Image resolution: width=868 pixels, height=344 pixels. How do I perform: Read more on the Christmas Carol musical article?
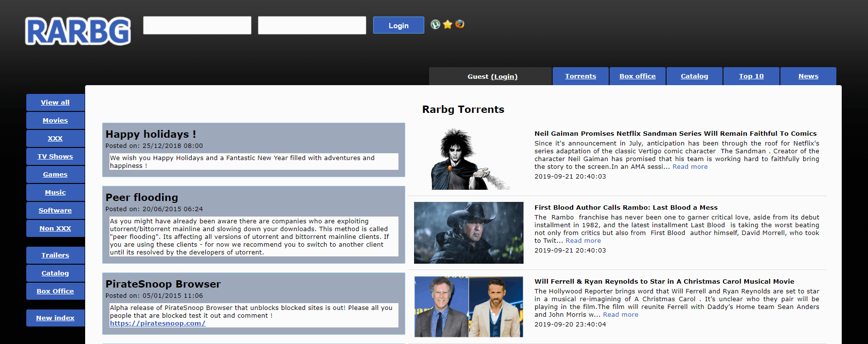pos(620,315)
